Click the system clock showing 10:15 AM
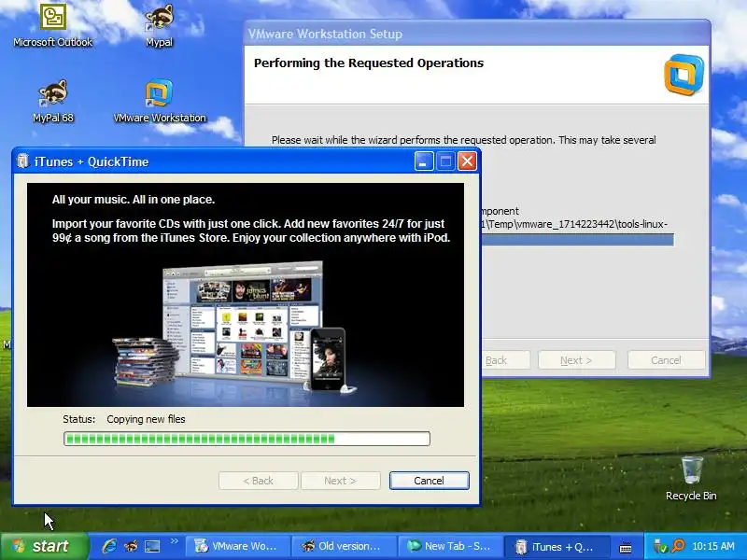The height and width of the screenshot is (560, 747). click(713, 546)
